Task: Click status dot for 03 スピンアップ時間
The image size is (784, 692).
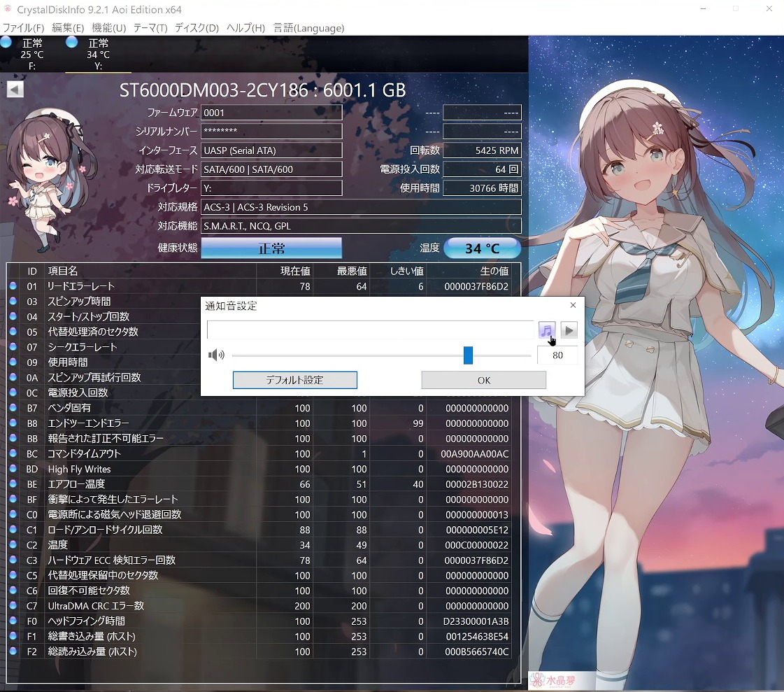Action: 13,301
